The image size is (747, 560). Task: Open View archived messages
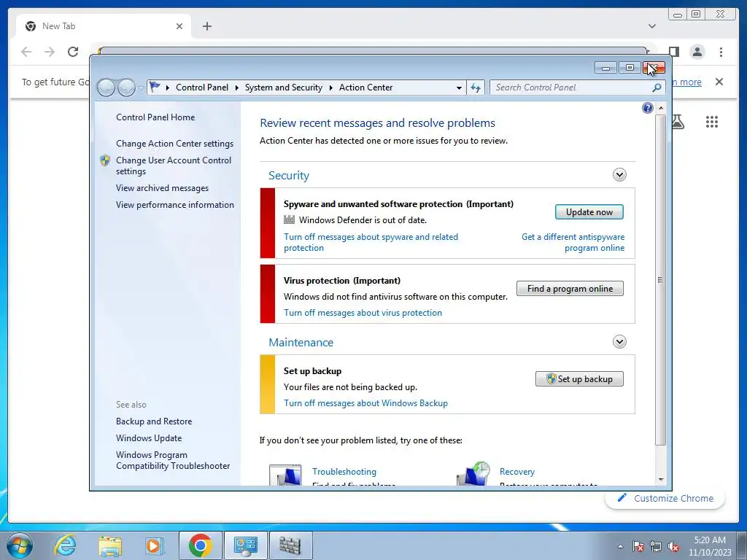coord(163,188)
